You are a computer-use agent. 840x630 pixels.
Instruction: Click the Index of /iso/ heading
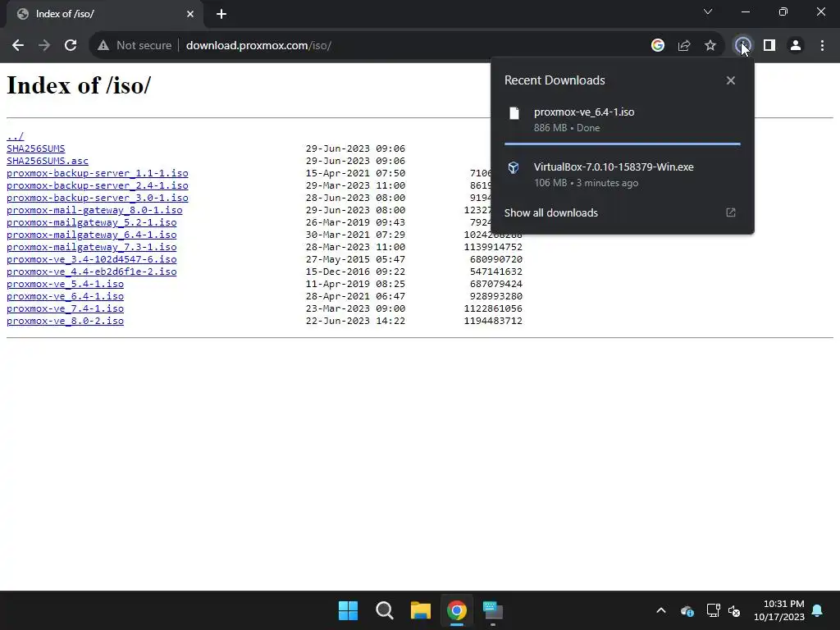coord(79,85)
